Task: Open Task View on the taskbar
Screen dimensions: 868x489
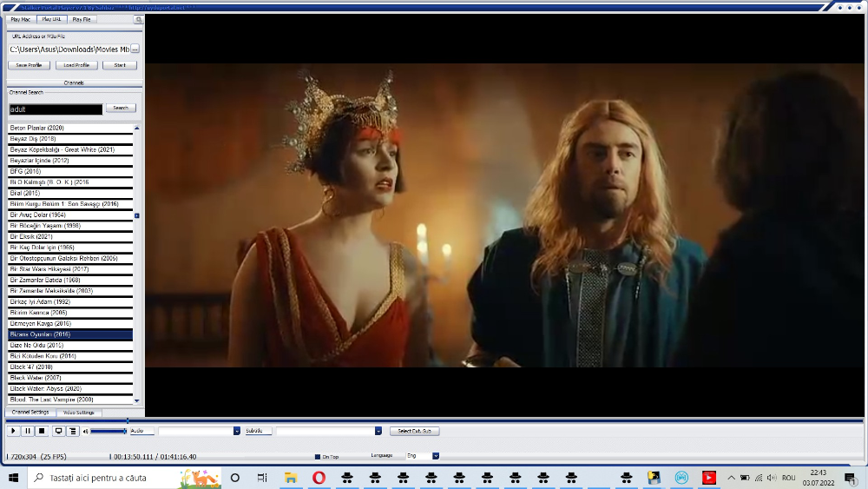Action: pos(262,478)
